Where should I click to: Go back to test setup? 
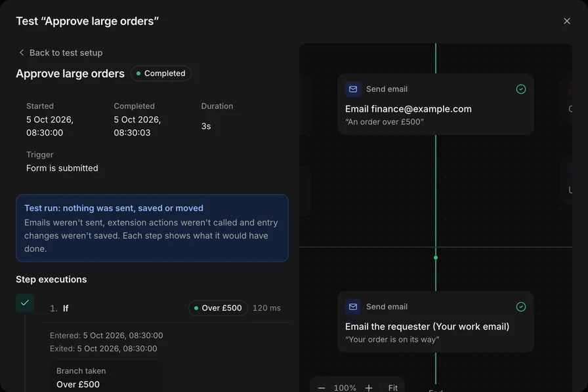[60, 53]
